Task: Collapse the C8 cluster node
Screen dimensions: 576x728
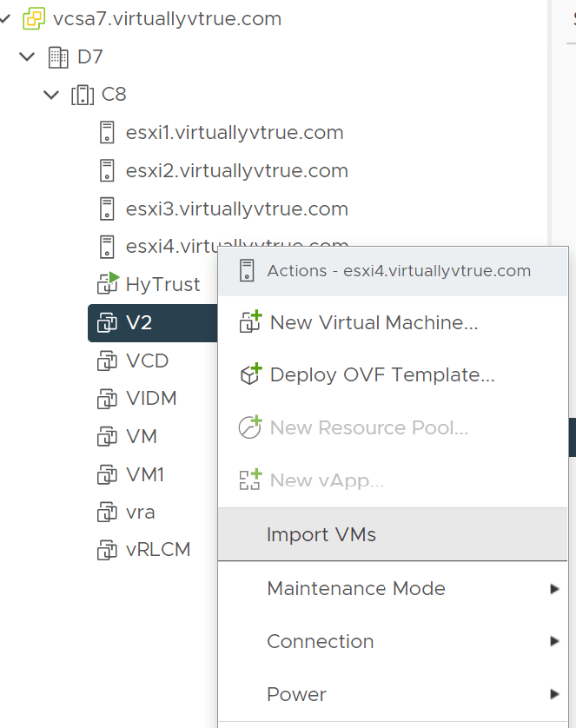Action: (52, 95)
